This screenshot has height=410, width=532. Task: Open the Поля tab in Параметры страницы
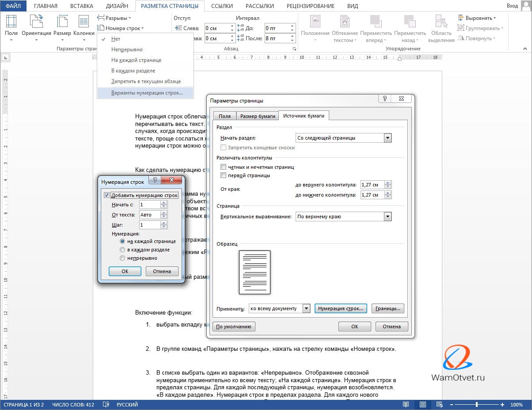click(224, 116)
